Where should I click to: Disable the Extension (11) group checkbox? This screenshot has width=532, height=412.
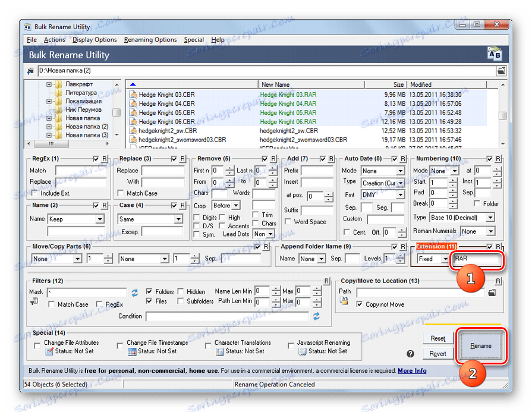click(x=489, y=247)
